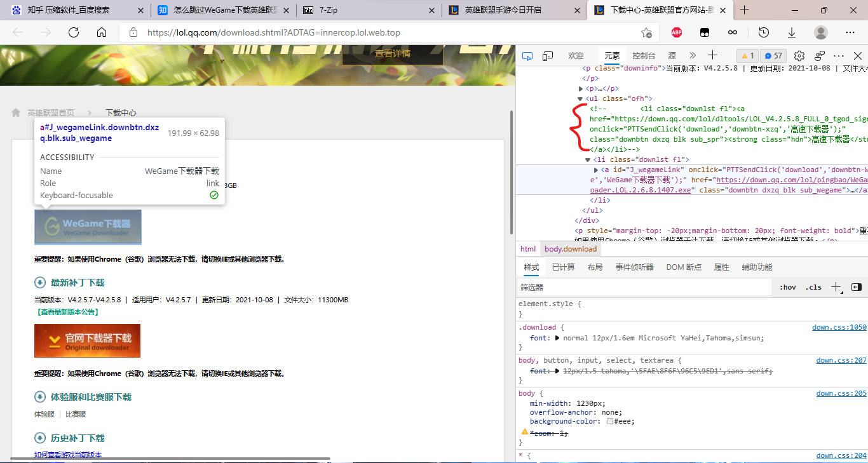Open the 欢迎 DevTools tab
Screen dimensions: 868x463
576,56
